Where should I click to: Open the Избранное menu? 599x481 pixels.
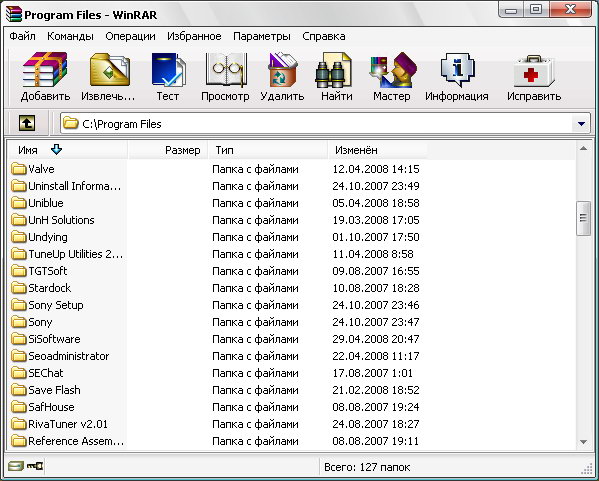[x=194, y=36]
